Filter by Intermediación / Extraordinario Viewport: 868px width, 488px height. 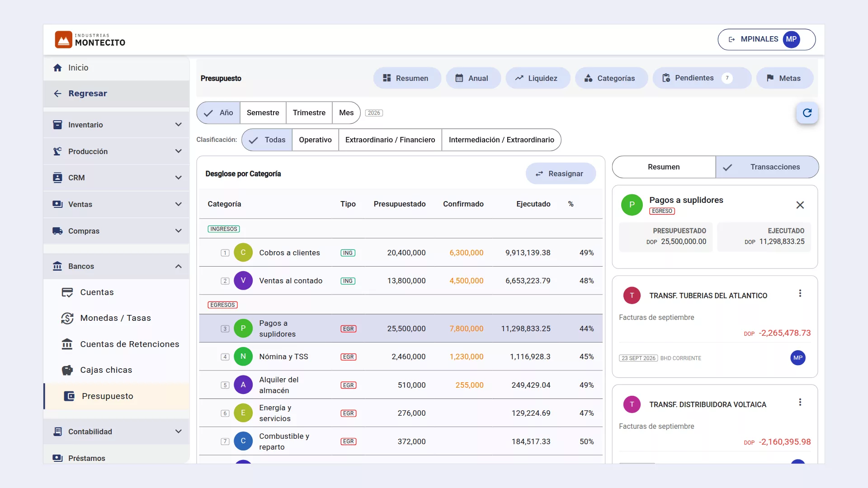click(x=501, y=140)
